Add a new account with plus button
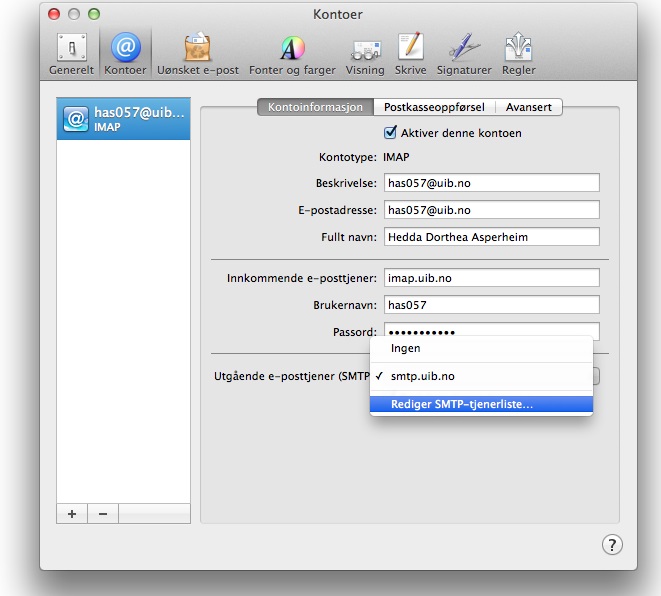Screen dimensions: 661x596 (x=72, y=513)
